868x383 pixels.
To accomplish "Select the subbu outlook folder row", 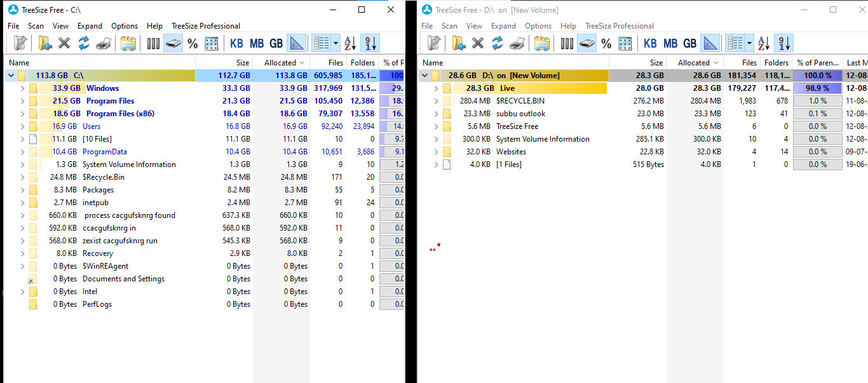I will click(520, 114).
